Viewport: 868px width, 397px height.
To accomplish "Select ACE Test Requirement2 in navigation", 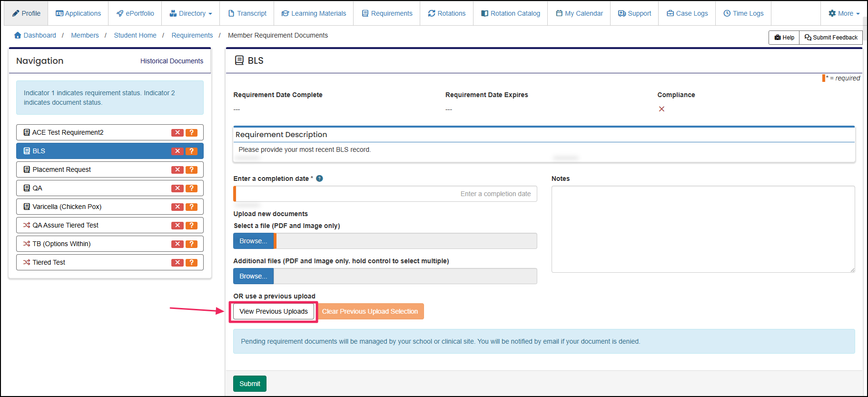I will tap(110, 132).
